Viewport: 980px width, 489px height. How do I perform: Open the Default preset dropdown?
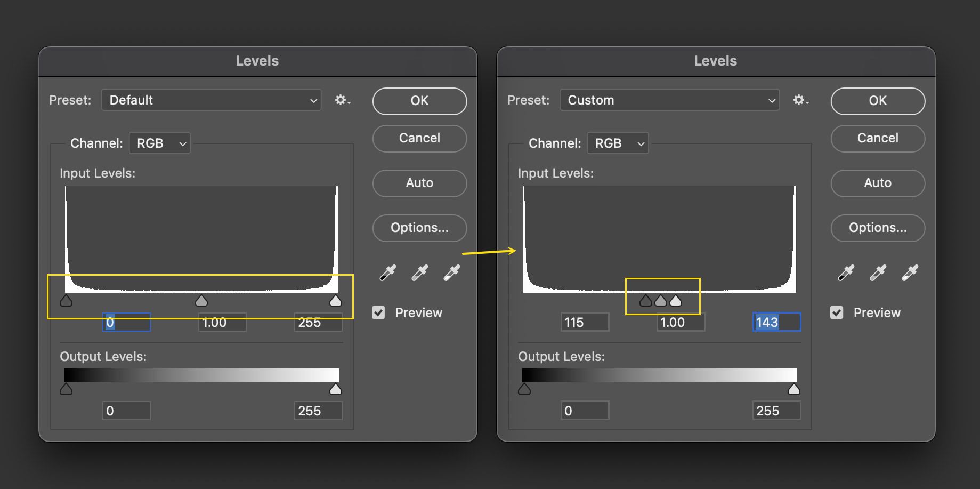(211, 100)
